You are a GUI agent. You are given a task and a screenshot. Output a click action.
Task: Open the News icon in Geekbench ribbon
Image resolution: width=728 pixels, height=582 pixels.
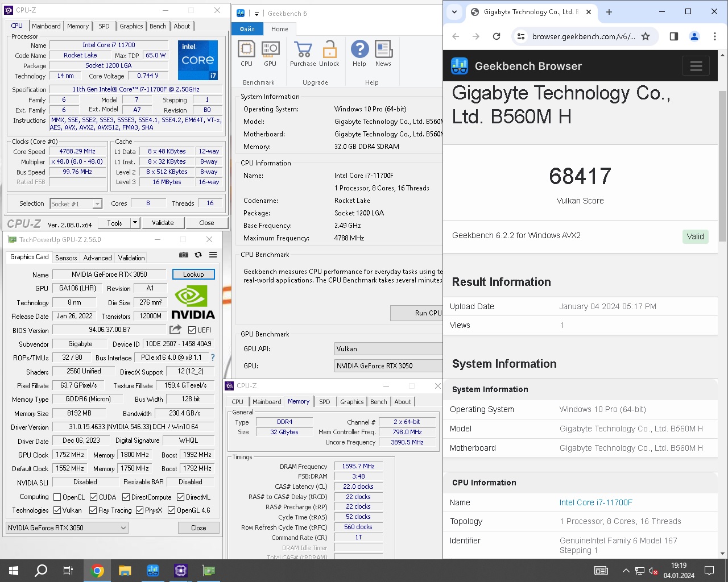click(x=383, y=49)
